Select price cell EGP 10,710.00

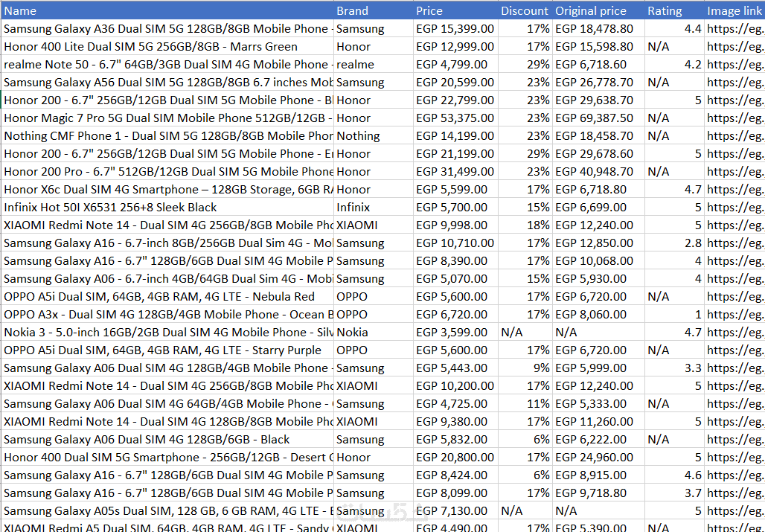455,243
